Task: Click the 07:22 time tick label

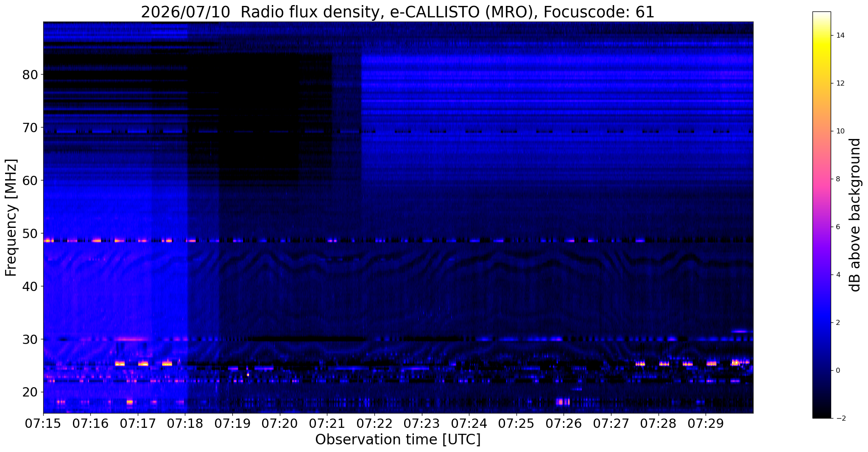Action: click(x=374, y=424)
